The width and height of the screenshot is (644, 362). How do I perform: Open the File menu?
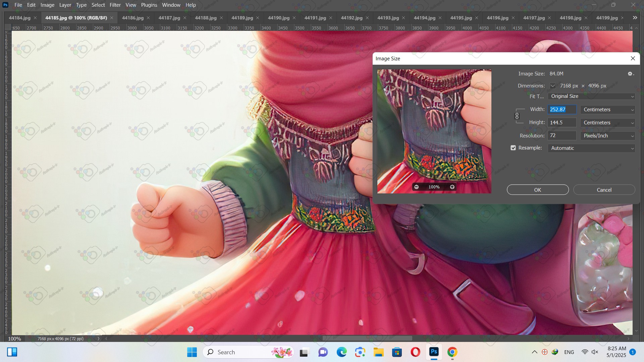click(18, 5)
